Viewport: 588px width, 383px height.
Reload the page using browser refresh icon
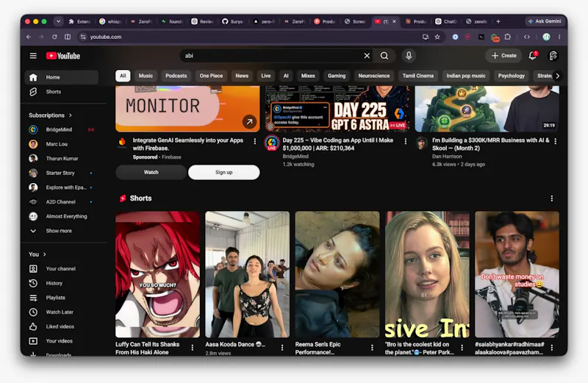pos(54,37)
